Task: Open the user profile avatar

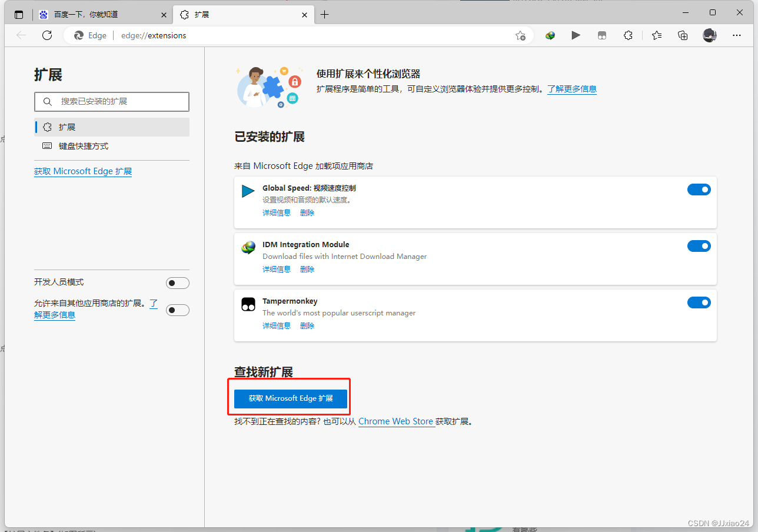Action: click(710, 35)
